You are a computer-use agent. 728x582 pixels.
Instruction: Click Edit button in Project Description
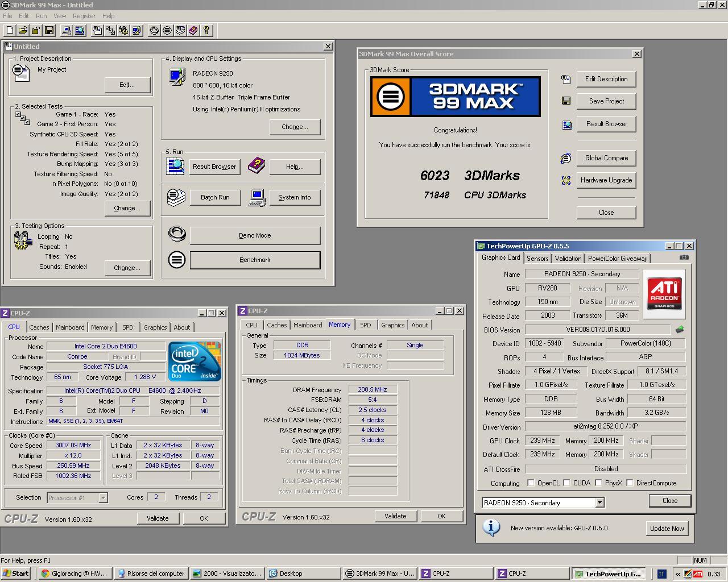click(x=127, y=85)
